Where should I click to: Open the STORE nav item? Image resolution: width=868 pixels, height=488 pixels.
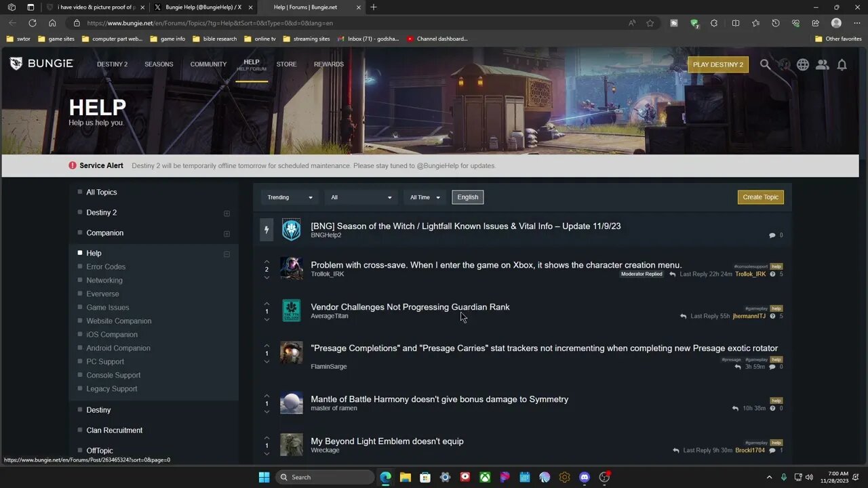click(x=286, y=64)
